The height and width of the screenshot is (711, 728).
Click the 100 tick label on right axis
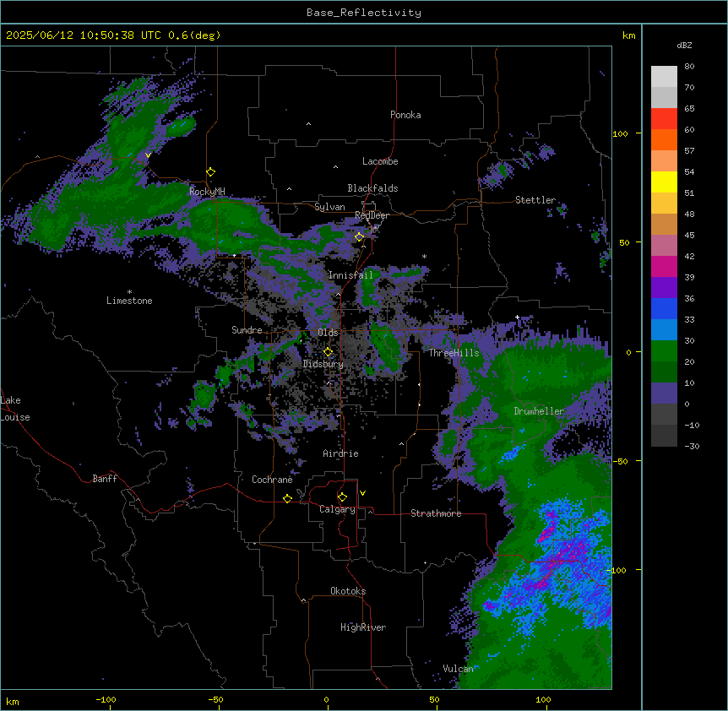[x=620, y=133]
